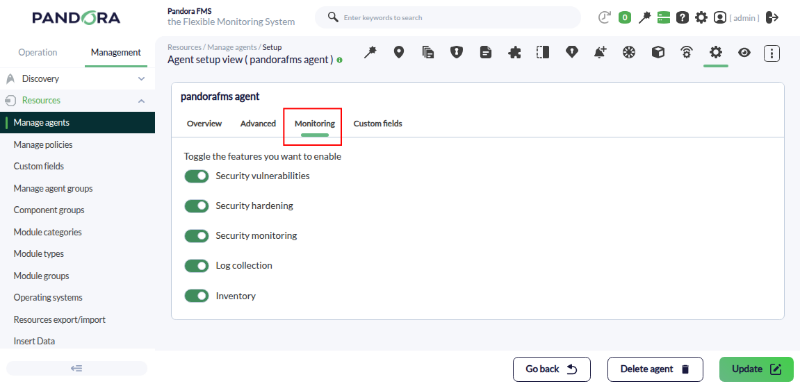Open the inventory box icon

click(658, 53)
